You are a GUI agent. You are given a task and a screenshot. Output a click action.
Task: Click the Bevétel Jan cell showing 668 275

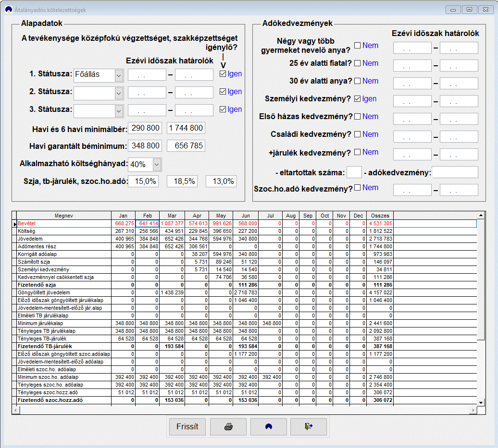[123, 223]
